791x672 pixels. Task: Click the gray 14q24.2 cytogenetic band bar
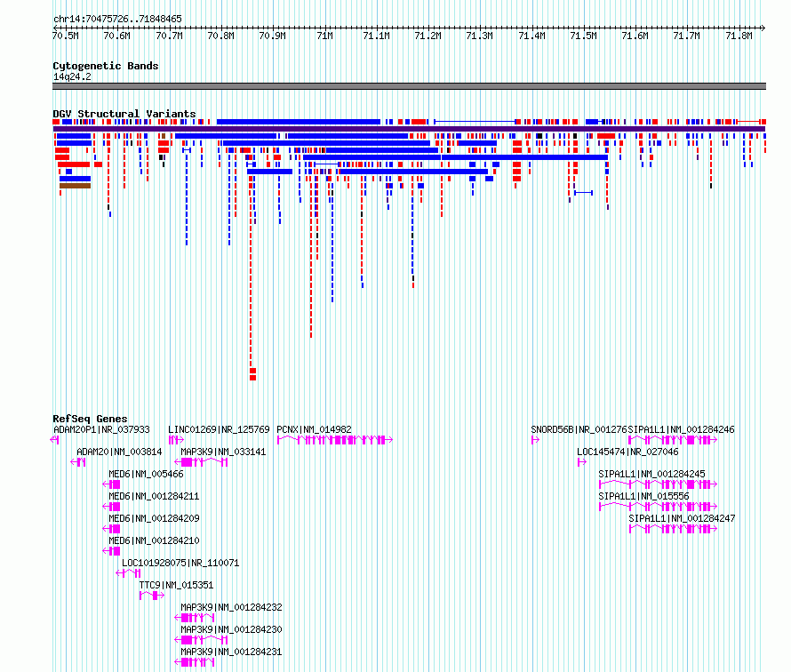(409, 86)
